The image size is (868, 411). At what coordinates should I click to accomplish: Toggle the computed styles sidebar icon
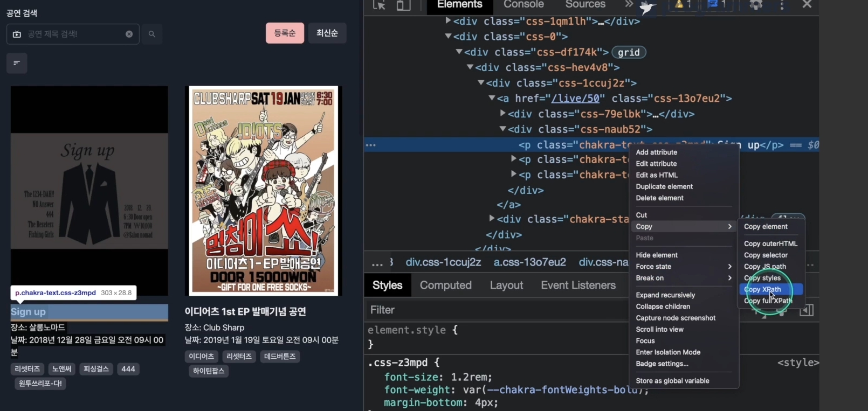point(807,310)
